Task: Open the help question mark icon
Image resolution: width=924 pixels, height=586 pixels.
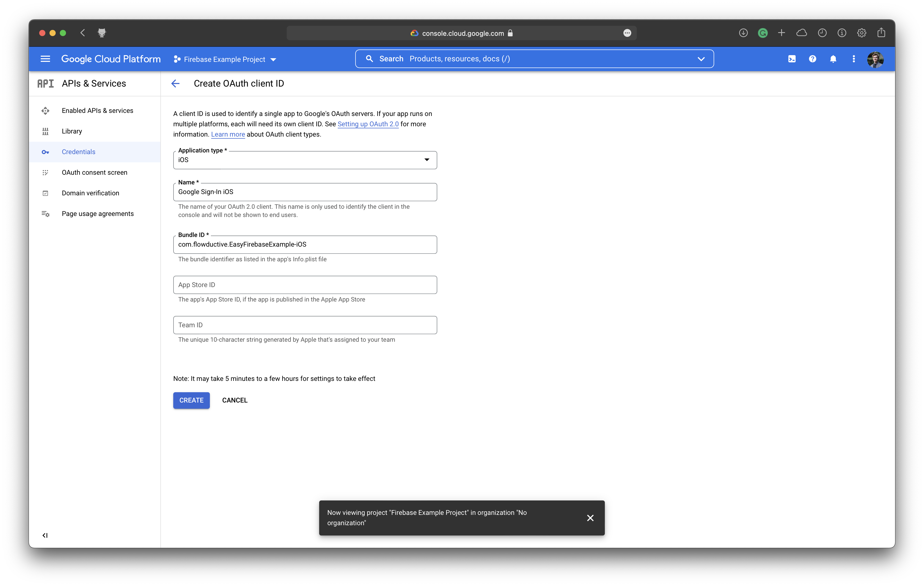Action: click(812, 59)
